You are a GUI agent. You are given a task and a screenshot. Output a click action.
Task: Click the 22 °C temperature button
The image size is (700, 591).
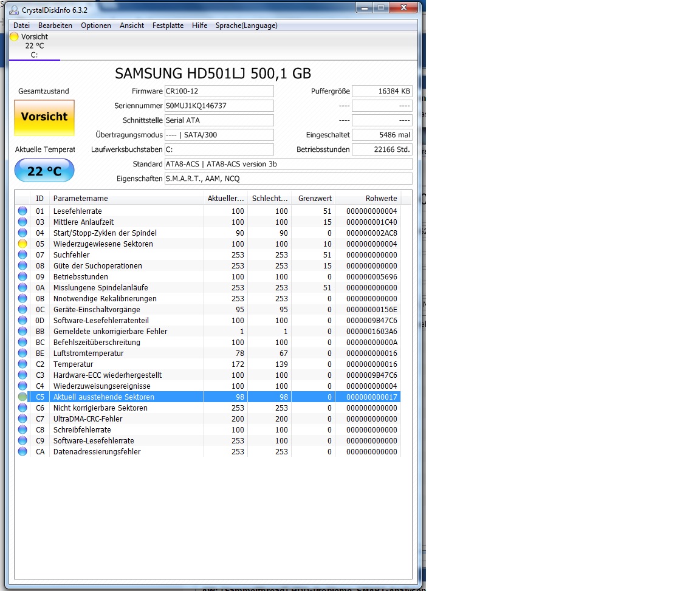(x=44, y=171)
